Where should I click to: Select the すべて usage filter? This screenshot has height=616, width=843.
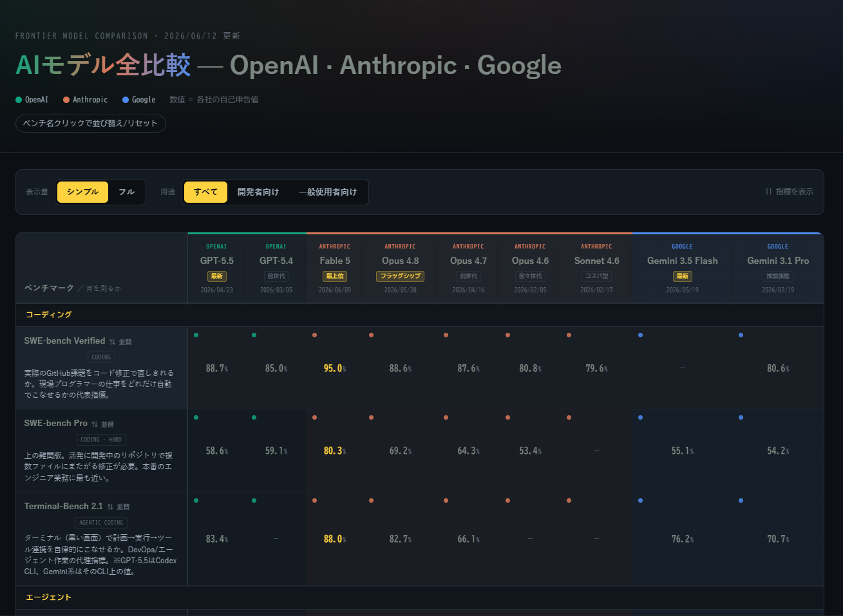[x=205, y=192]
